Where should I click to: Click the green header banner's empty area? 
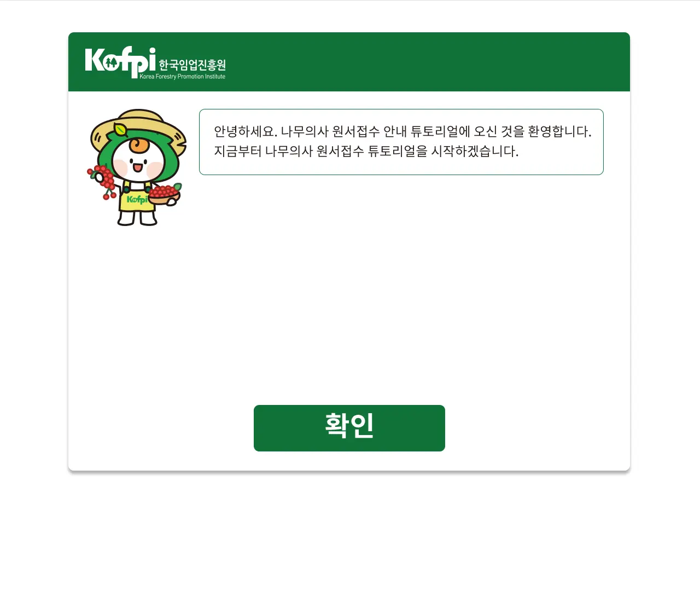(x=427, y=62)
